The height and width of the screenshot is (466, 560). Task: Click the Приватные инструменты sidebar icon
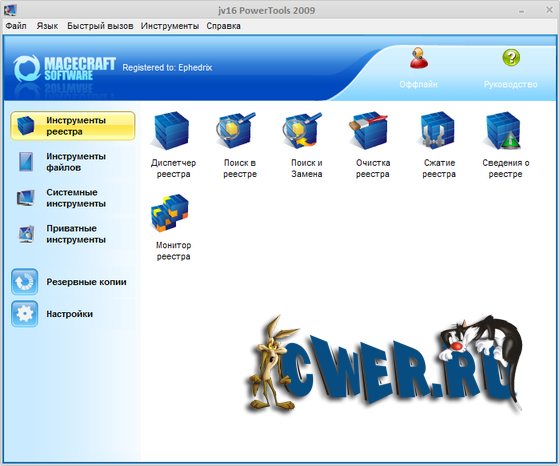click(26, 234)
